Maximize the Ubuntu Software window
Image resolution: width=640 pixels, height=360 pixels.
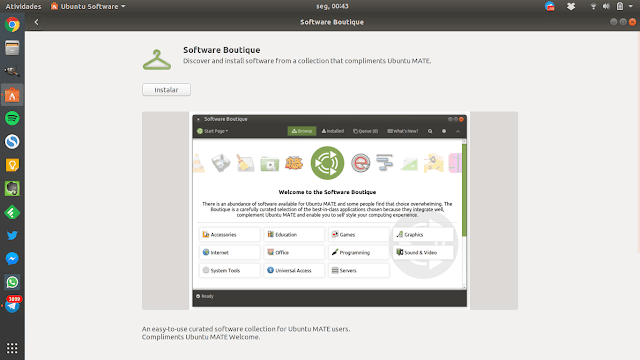(623, 22)
